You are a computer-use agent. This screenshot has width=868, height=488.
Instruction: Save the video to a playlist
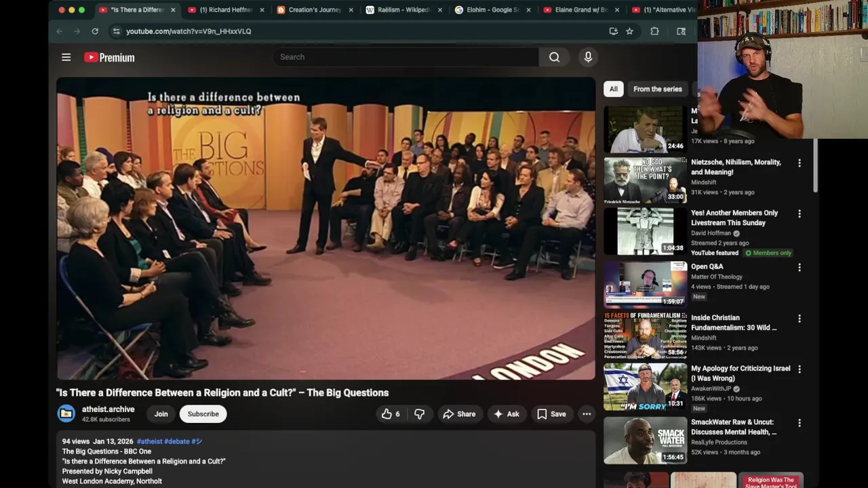[x=551, y=414]
